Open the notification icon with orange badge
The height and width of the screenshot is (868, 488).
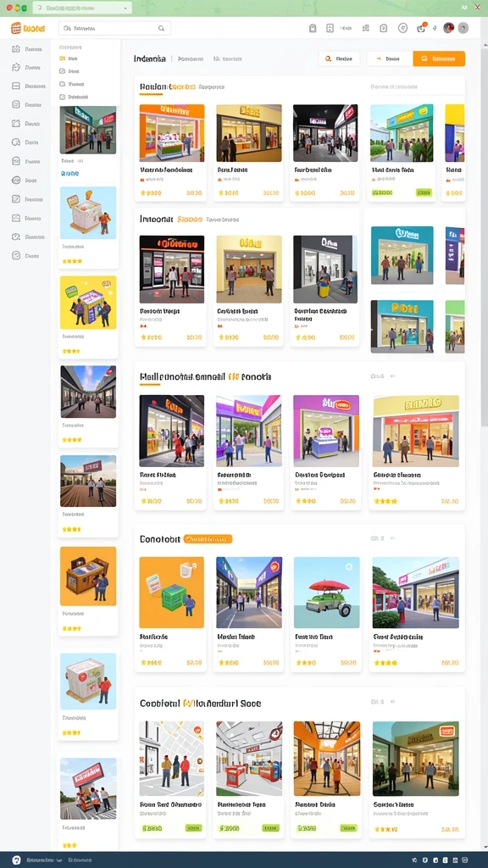point(421,28)
